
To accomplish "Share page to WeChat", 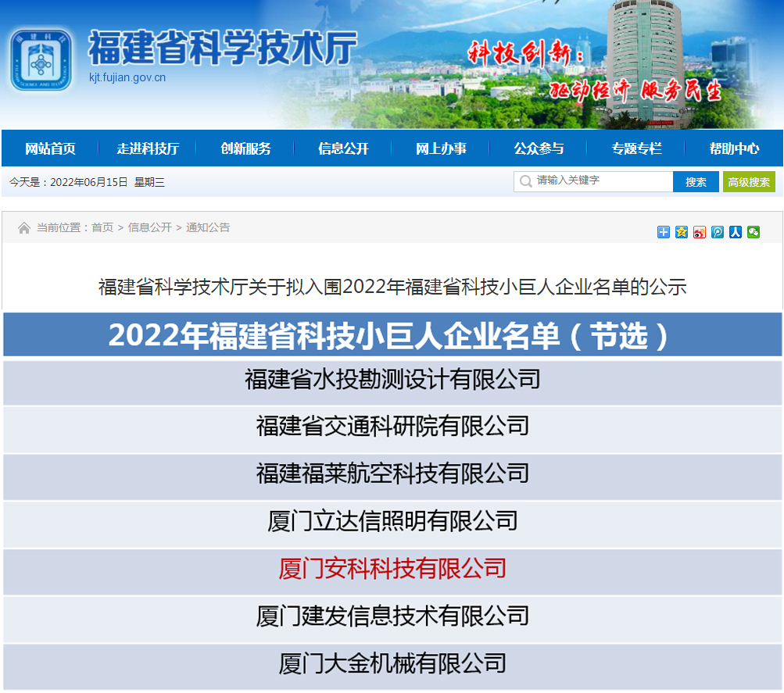I will (754, 231).
